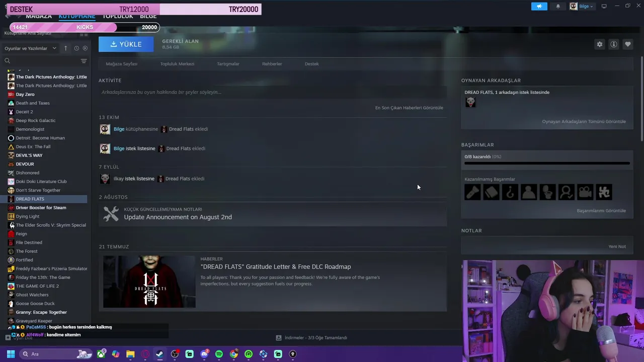Click the achievements progress bar
Viewport: 644px width, 362px height.
(x=547, y=163)
